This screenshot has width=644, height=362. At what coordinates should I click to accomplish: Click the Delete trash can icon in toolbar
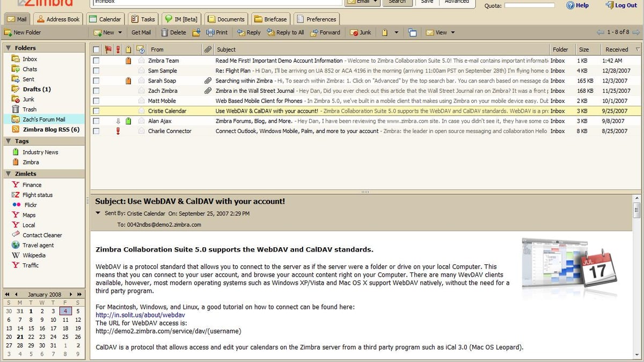164,32
